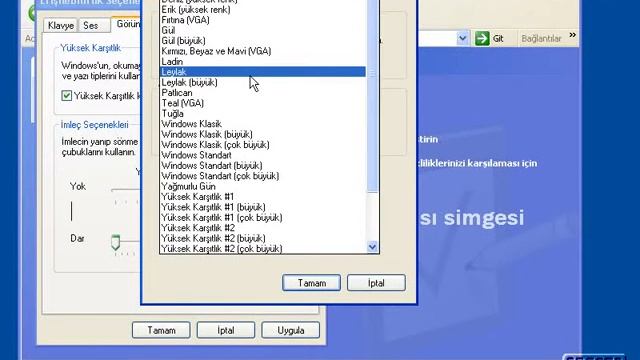Click İptal in the accessibility options dialog
Image resolution: width=640 pixels, height=360 pixels.
click(x=226, y=330)
